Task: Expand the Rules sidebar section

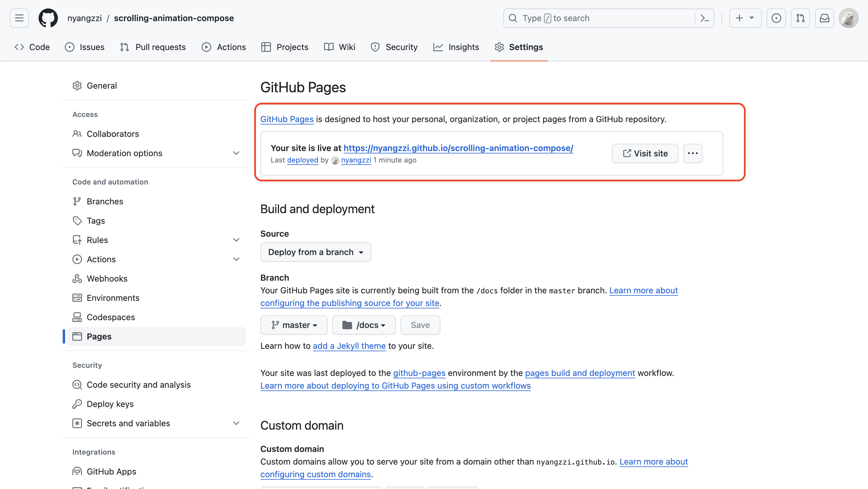Action: [236, 240]
